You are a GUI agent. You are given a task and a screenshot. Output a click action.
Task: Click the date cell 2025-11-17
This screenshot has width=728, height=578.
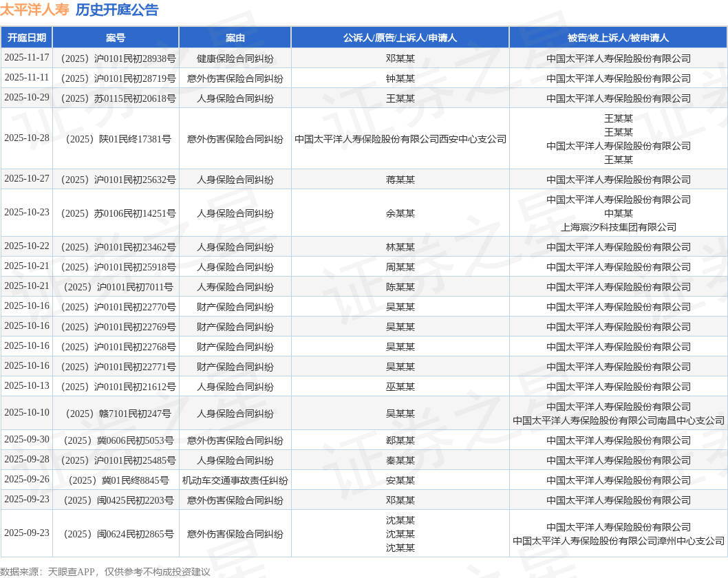click(x=26, y=58)
